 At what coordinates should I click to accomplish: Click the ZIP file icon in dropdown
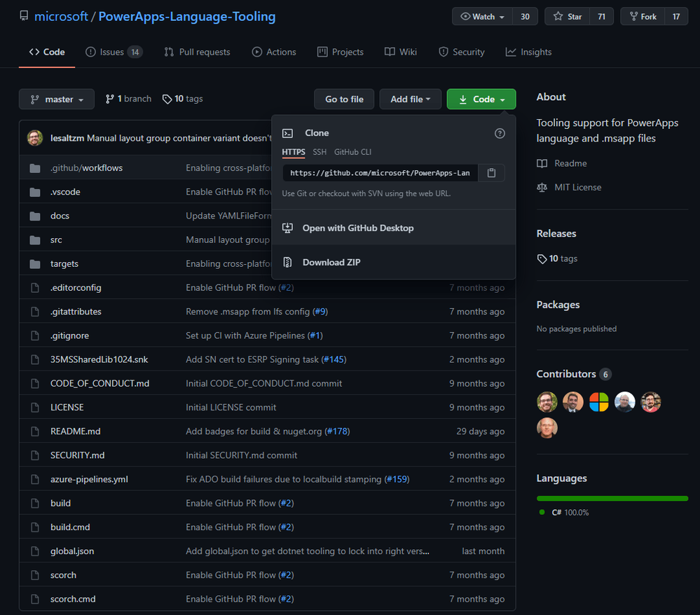(x=288, y=263)
